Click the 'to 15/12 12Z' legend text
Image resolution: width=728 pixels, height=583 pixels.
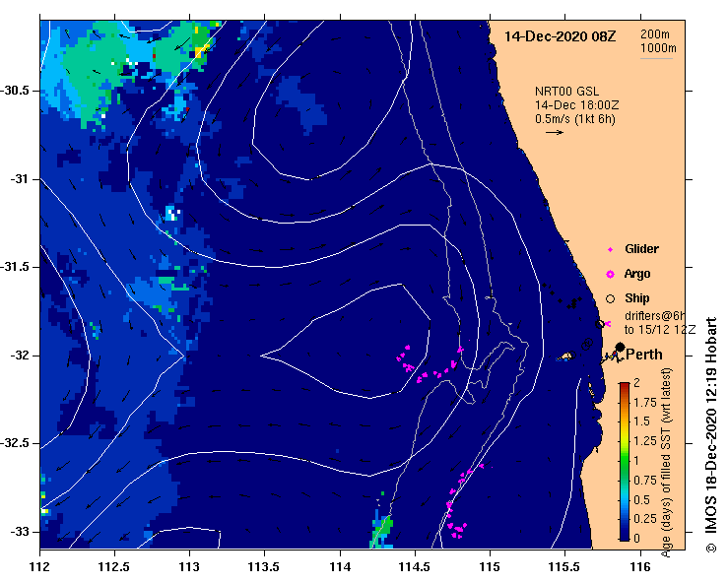660,330
